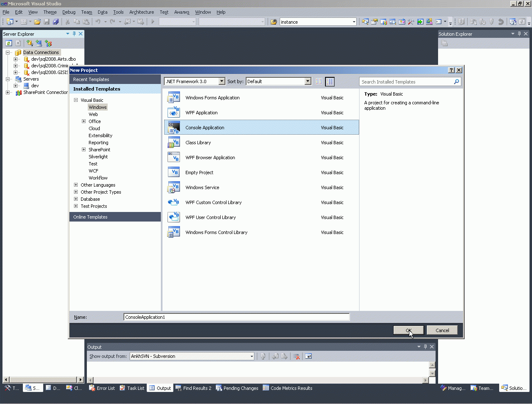Switch to the Pending Changes tab

[237, 388]
